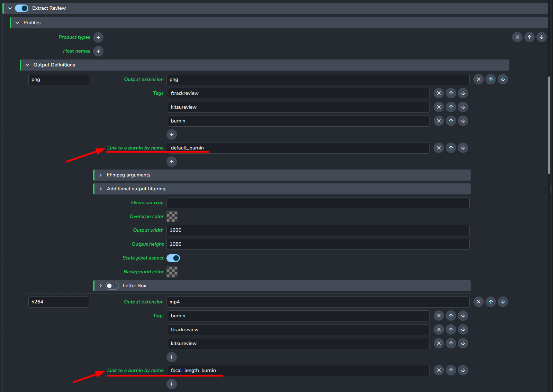
Task: Collapse the Profiles section
Action: [x=17, y=23]
